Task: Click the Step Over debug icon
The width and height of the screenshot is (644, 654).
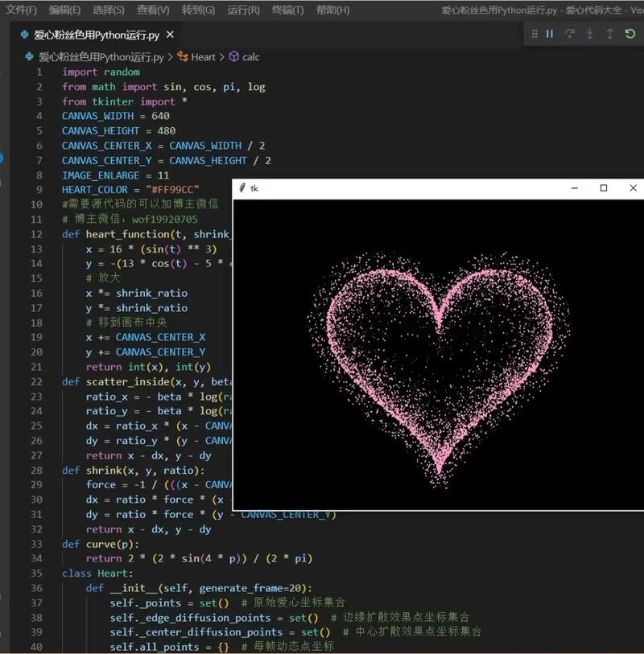Action: pos(570,33)
